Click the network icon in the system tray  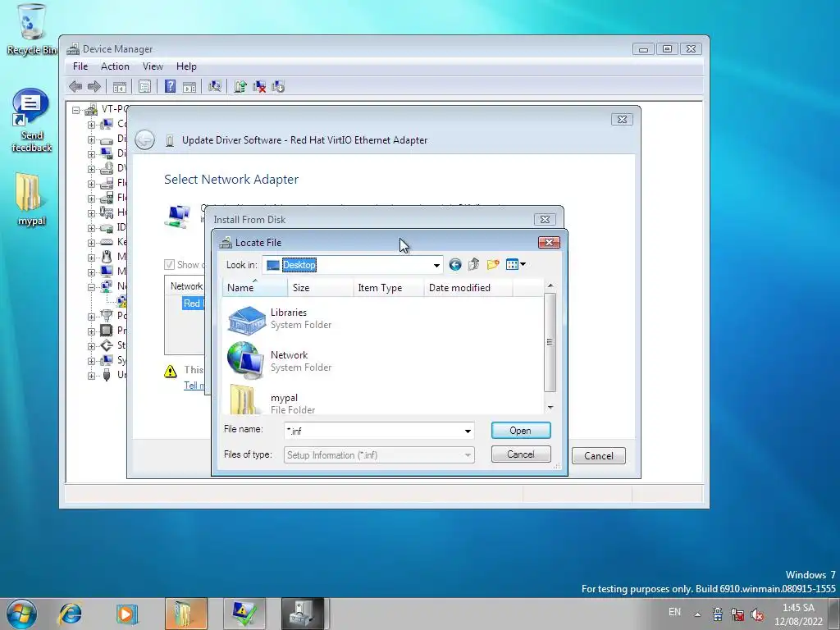click(737, 614)
